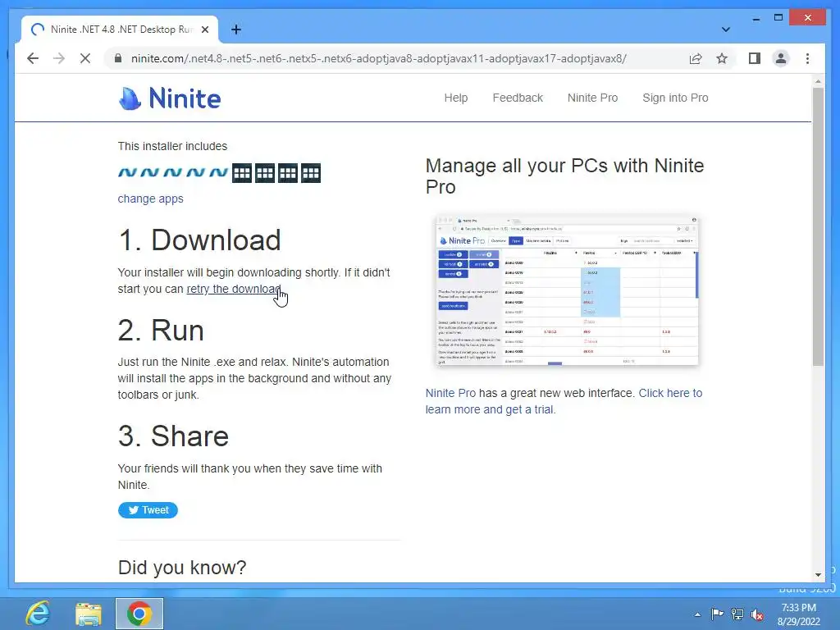
Task: Click retry the download link
Action: tap(234, 289)
